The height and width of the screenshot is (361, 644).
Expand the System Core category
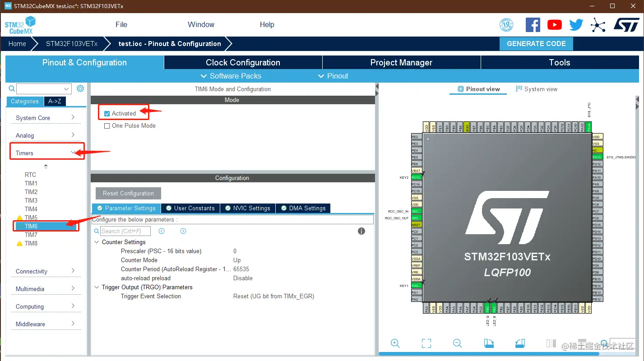point(46,118)
